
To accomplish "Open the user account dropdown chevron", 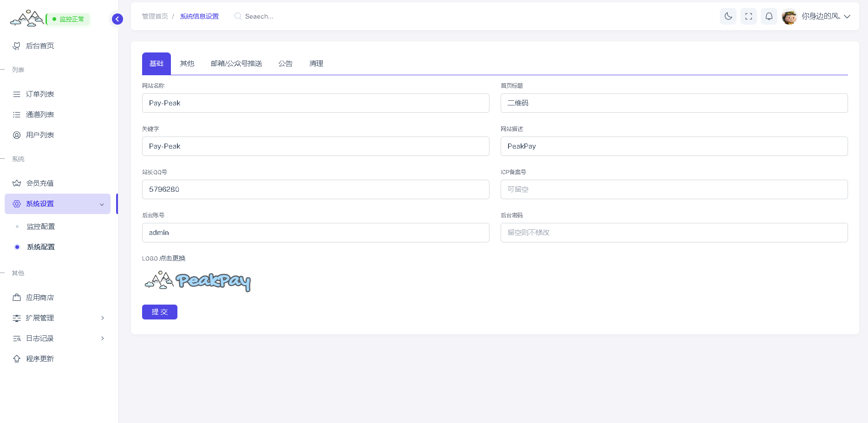I will coord(847,16).
